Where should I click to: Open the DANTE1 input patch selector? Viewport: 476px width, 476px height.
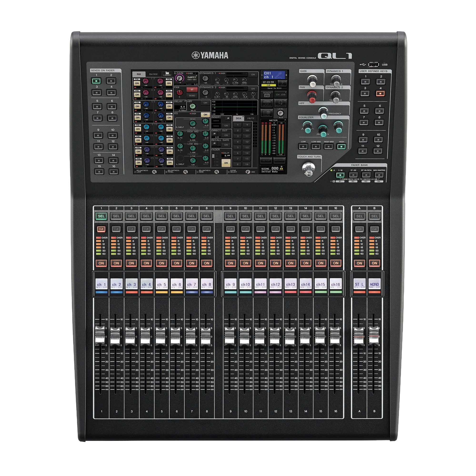point(192,78)
